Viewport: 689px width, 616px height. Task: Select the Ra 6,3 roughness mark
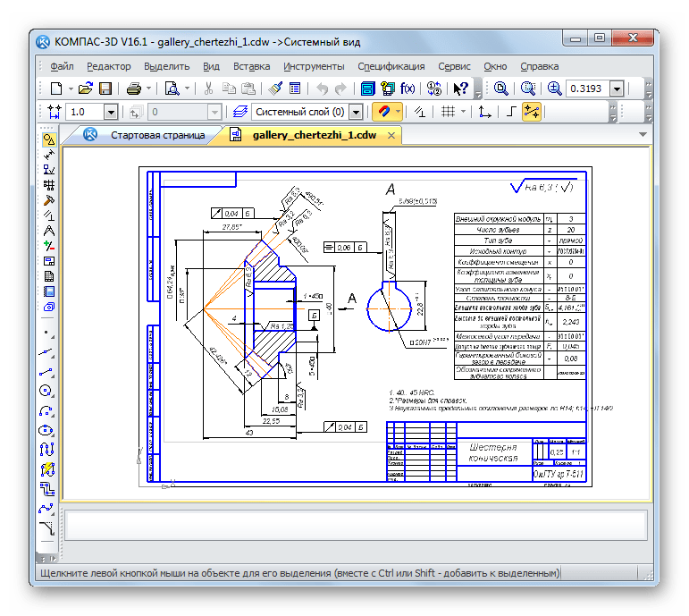[x=542, y=187]
